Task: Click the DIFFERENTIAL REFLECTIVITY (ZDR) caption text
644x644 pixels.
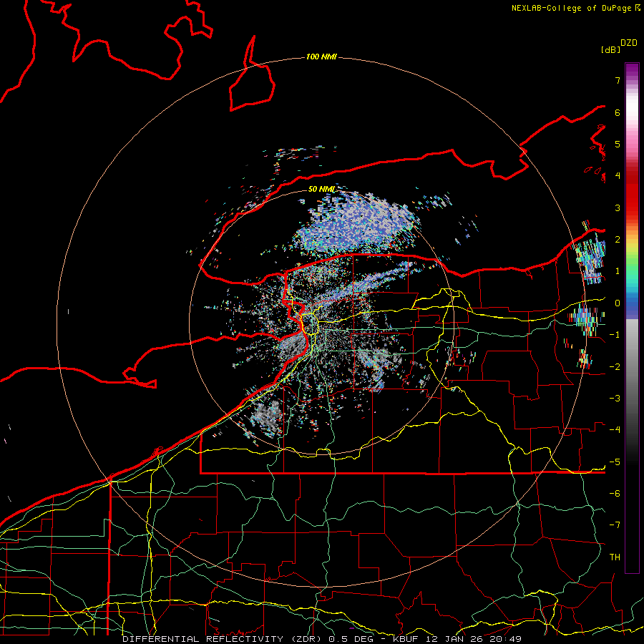Action: 223,639
